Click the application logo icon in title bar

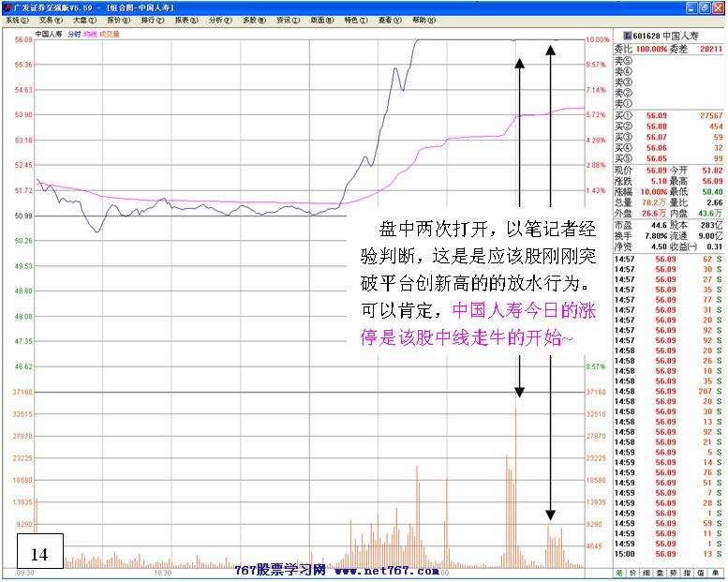[7, 7]
